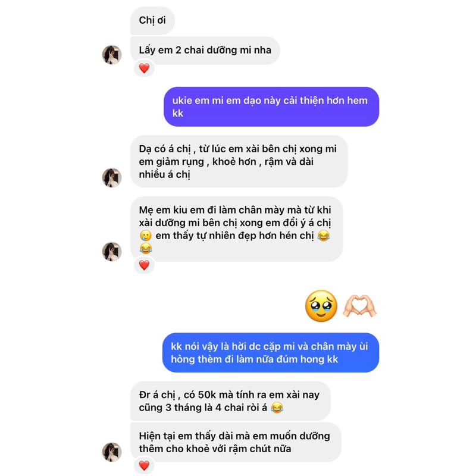Open sender avatar beside 'Hiện tại em thấy dài' message
The height and width of the screenshot is (476, 476).
click(112, 452)
